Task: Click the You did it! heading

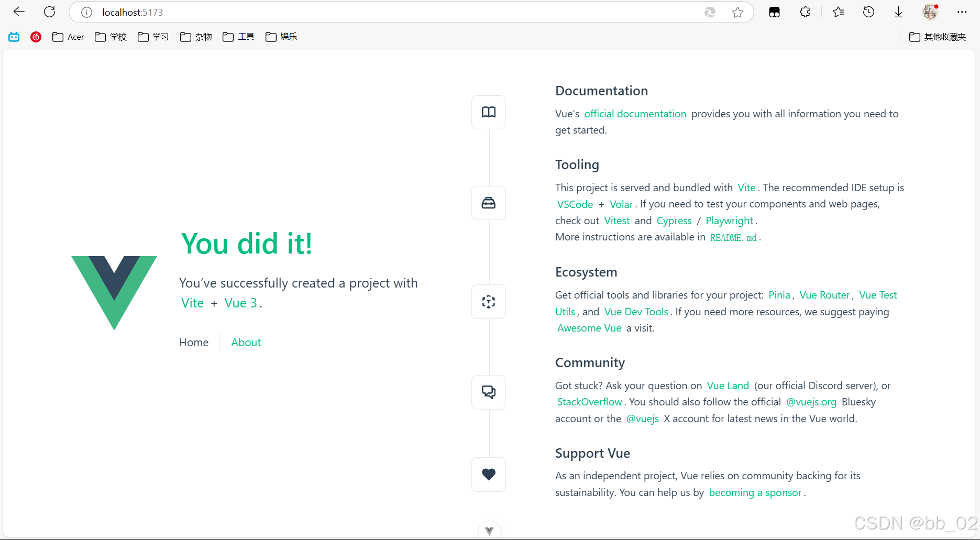Action: tap(247, 244)
